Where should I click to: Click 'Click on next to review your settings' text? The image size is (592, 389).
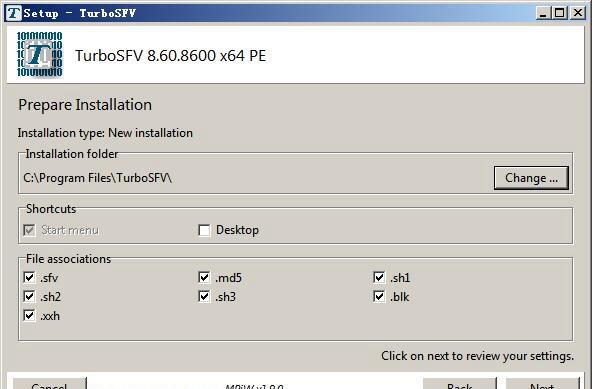[477, 356]
